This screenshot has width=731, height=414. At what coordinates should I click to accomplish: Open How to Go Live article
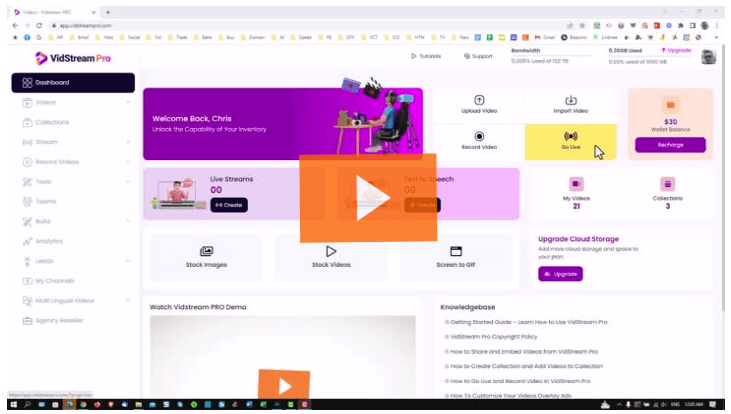[520, 381]
